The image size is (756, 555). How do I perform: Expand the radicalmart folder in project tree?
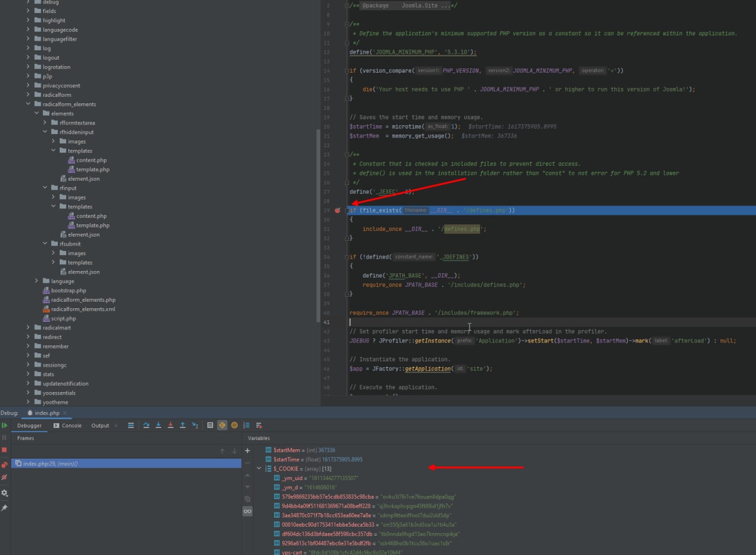tap(28, 328)
